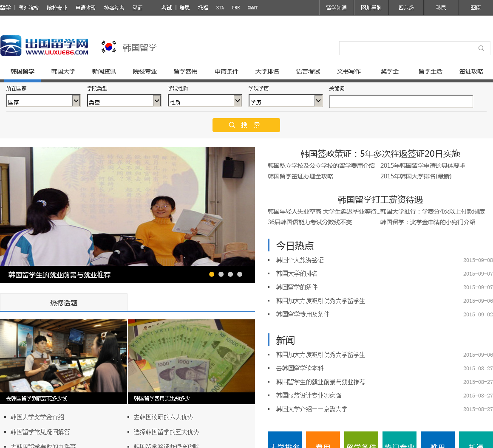Open the 国家 country dropdown

click(43, 101)
